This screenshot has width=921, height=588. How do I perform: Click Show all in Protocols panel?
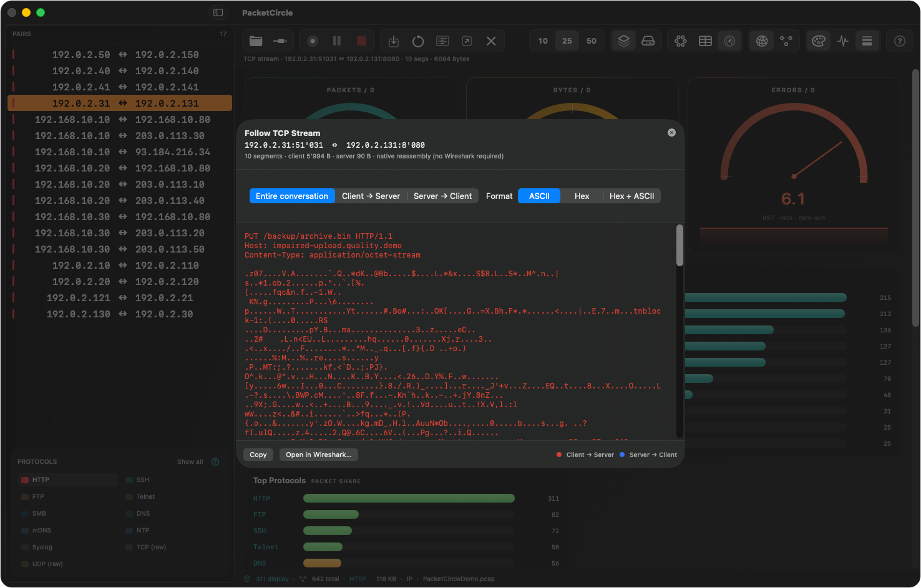190,462
